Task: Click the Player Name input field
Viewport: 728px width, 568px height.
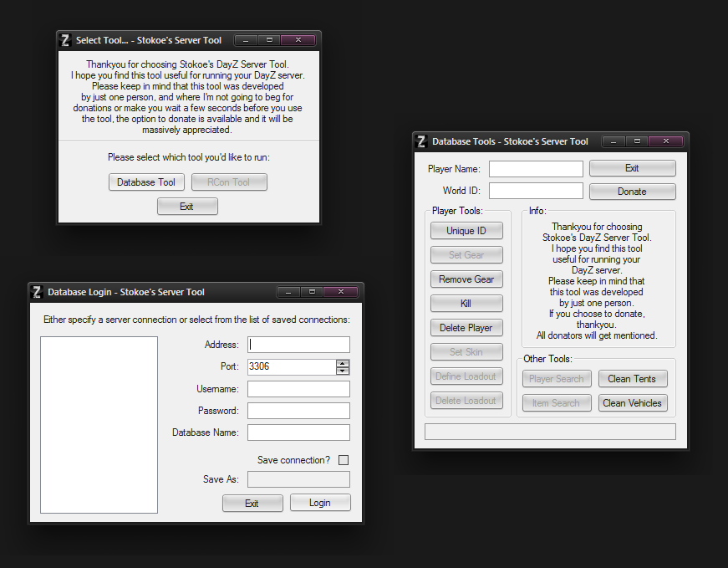Action: [536, 169]
